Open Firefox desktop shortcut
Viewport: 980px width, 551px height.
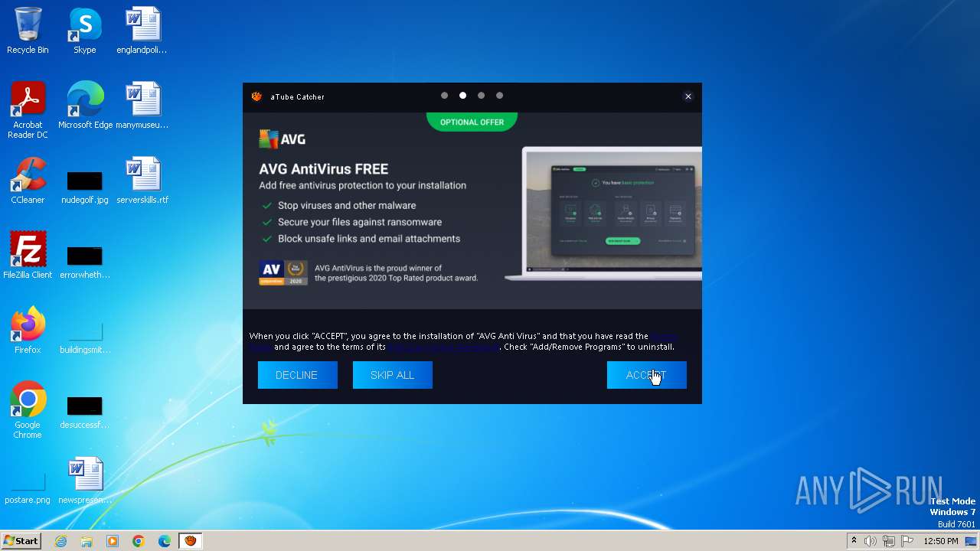coord(28,331)
